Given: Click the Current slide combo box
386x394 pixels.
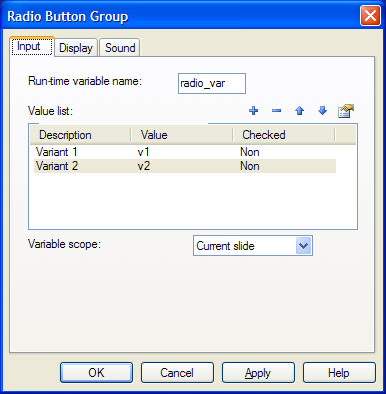Looking at the screenshot, I should (253, 246).
